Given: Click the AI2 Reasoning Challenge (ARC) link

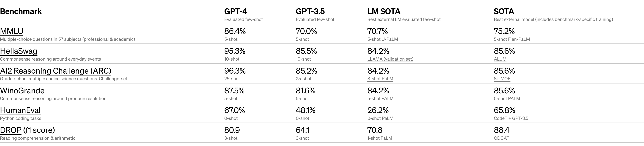Looking at the screenshot, I should pos(55,71).
